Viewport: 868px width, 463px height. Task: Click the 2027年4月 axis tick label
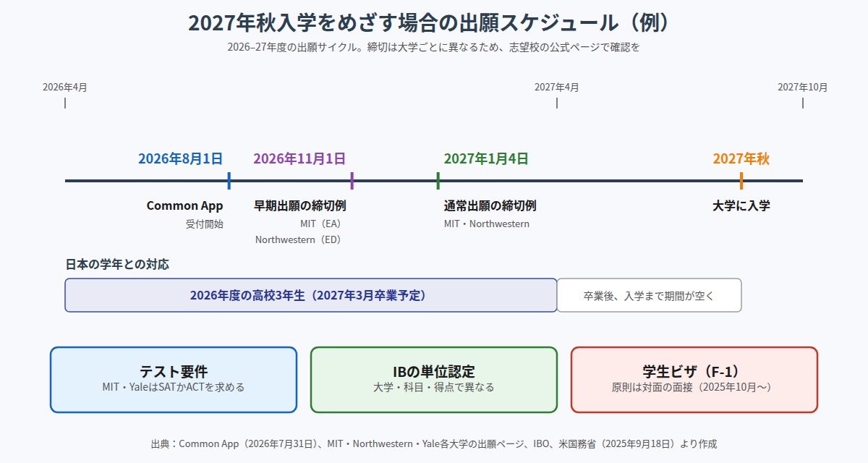point(557,87)
